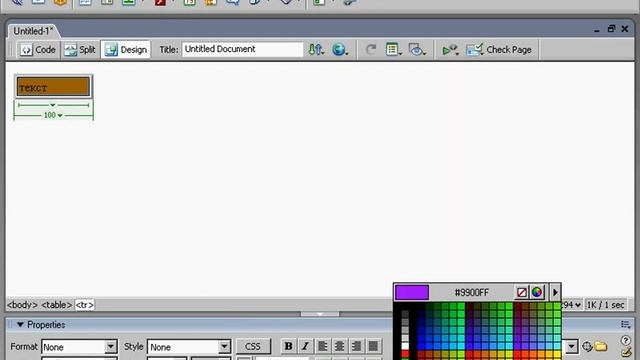Select the <table> tag in tag selector

(57, 305)
